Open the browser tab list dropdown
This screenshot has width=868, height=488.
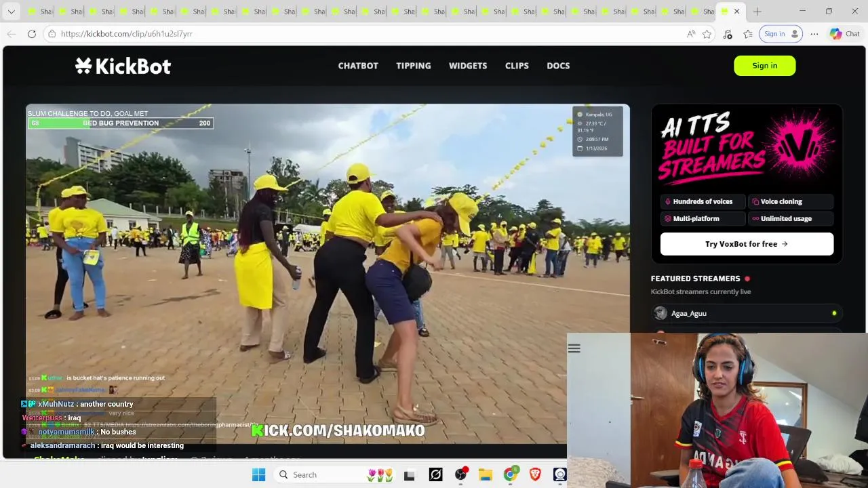[x=11, y=12]
